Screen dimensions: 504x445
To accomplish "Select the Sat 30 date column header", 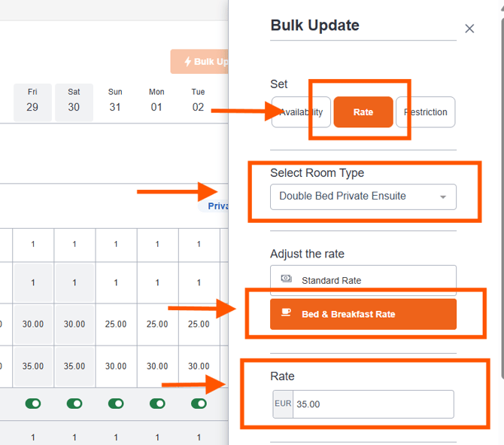I will click(x=74, y=100).
